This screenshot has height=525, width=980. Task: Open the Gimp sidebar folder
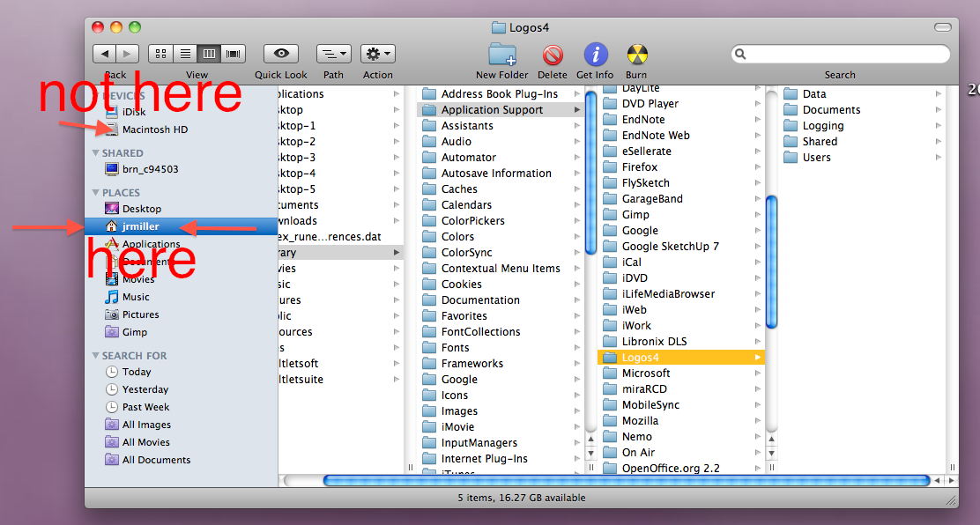[134, 332]
